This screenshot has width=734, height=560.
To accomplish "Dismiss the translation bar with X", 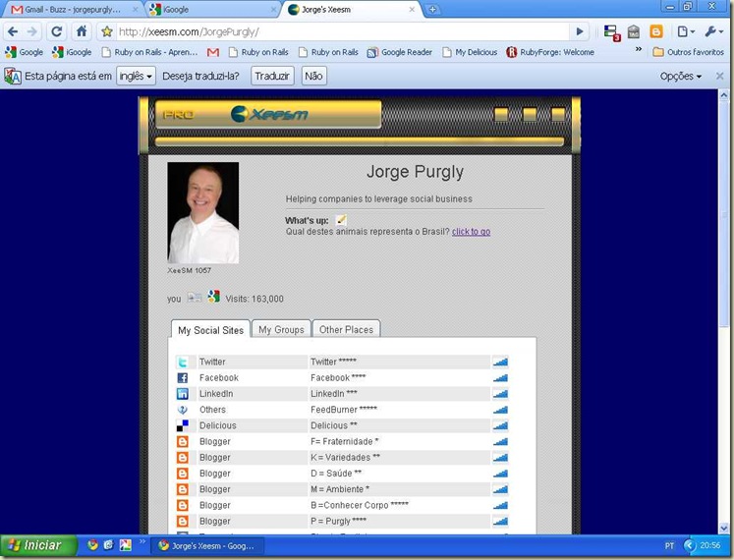I will [720, 76].
